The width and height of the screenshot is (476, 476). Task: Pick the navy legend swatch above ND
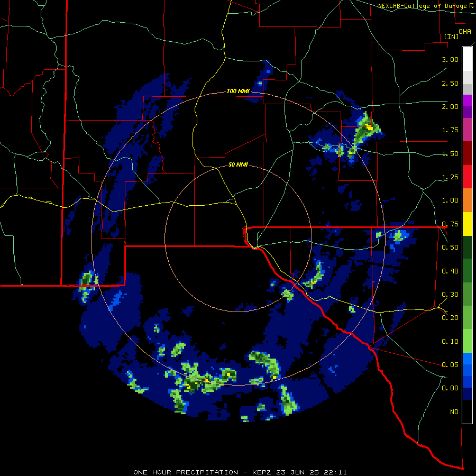coord(467,394)
